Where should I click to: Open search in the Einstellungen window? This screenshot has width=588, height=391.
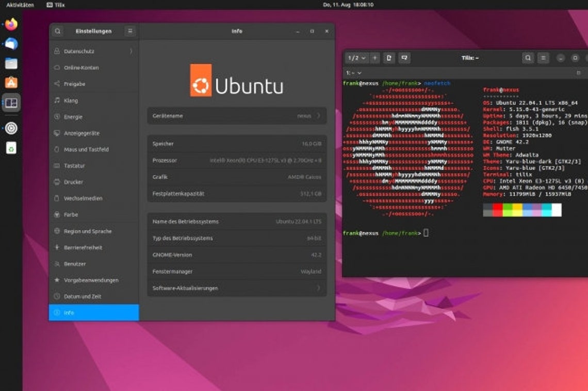click(x=57, y=31)
